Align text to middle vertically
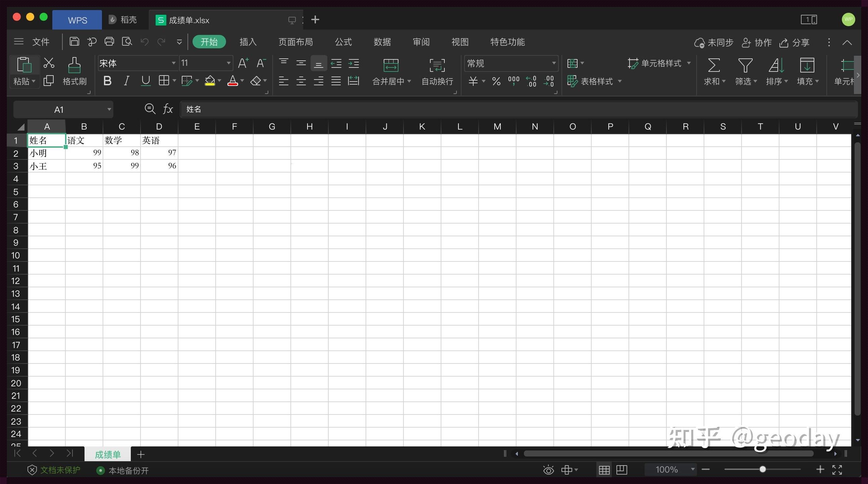The height and width of the screenshot is (484, 868). tap(301, 63)
